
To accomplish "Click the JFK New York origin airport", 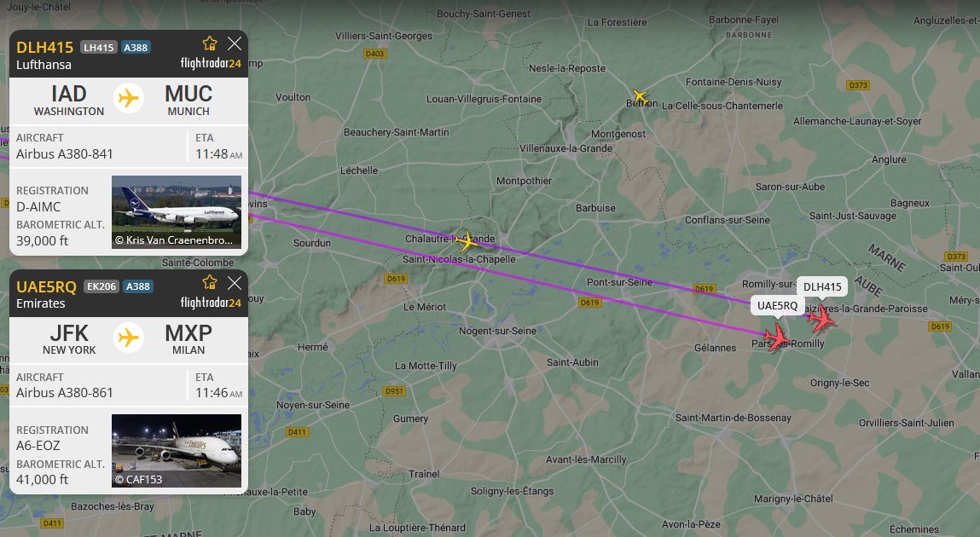I will pyautogui.click(x=69, y=340).
